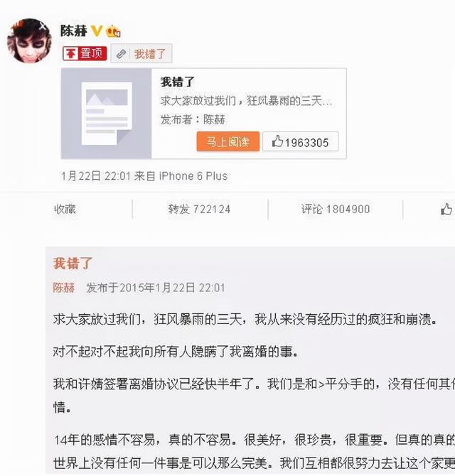The width and height of the screenshot is (455, 476).
Task: Click the red 置顶 pinned badge
Action: (x=85, y=54)
